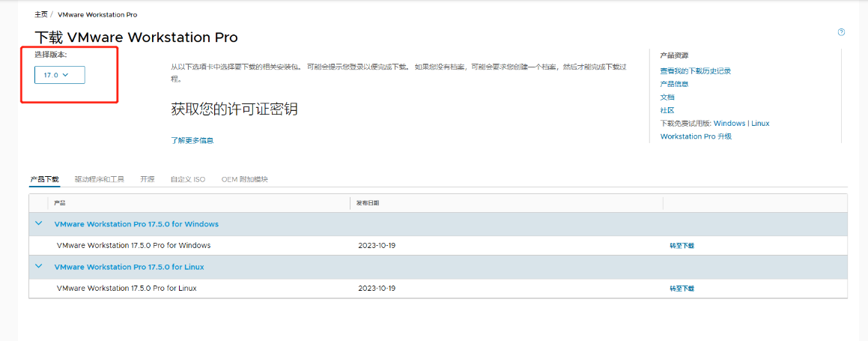Viewport: 868px width, 341px height.
Task: Click the Linux row 2023-10-19 date
Action: point(377,288)
